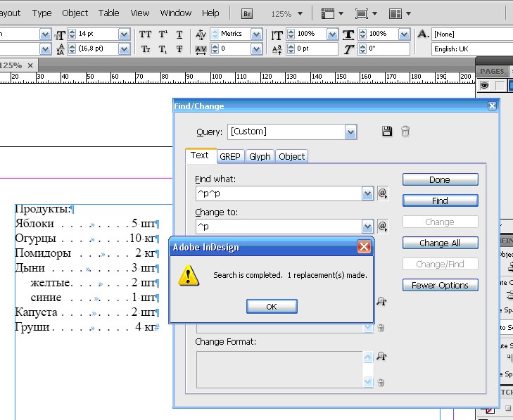
Task: Switch to the GREP tab
Action: coord(230,156)
